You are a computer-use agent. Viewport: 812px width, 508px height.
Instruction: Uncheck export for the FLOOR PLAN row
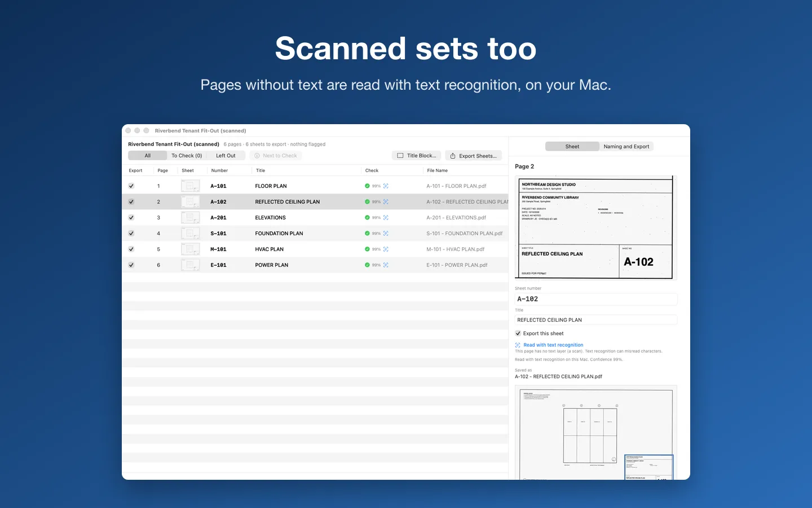coord(131,186)
